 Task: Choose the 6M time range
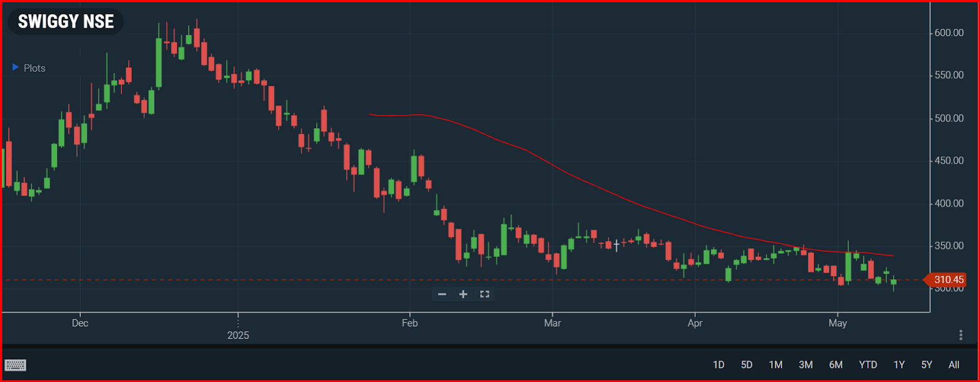[x=836, y=365]
